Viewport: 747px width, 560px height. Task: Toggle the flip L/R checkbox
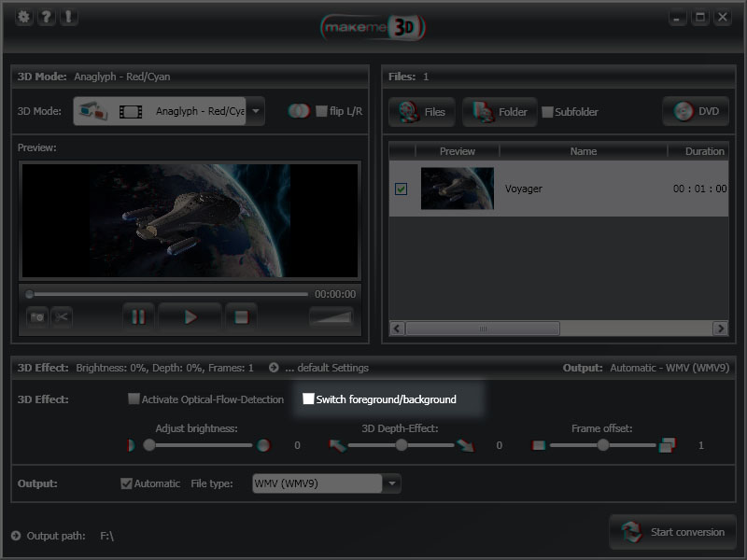(321, 111)
